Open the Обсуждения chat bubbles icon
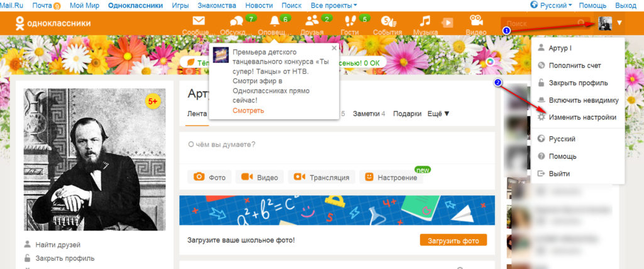The image size is (644, 269). click(236, 21)
